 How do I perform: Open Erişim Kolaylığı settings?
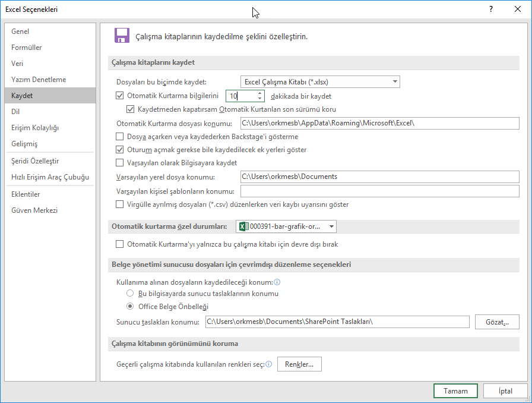point(50,128)
